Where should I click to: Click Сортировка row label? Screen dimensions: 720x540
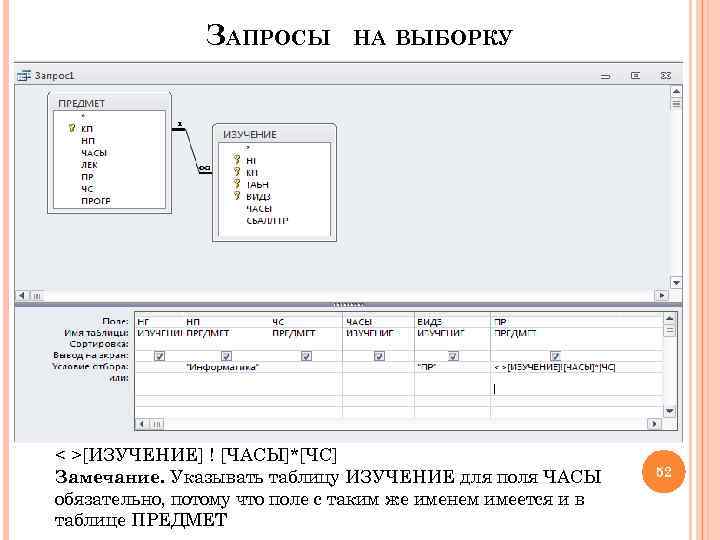[x=99, y=344]
